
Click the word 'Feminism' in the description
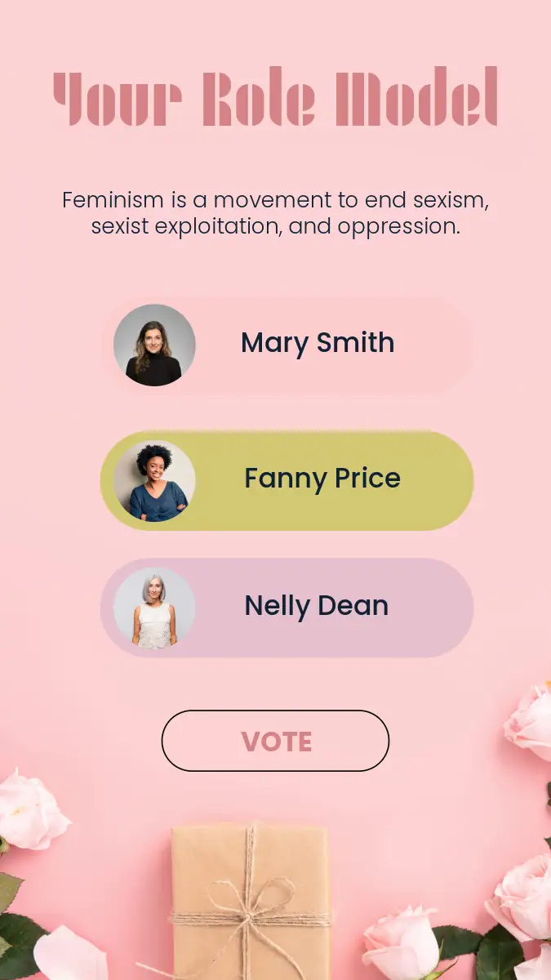pos(113,200)
